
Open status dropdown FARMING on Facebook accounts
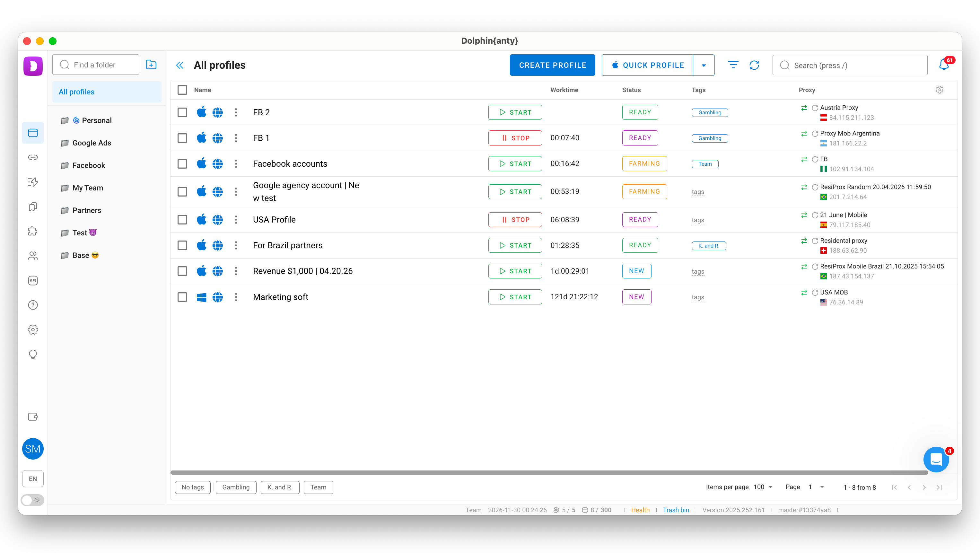pyautogui.click(x=644, y=164)
